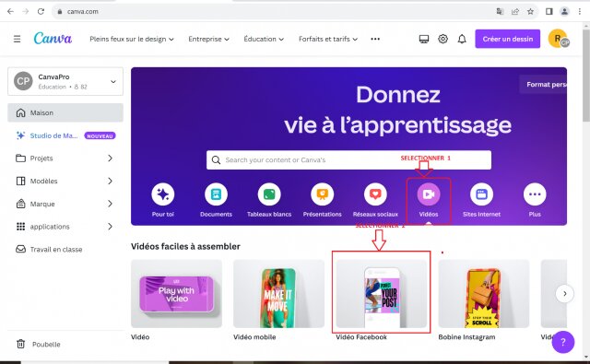The height and width of the screenshot is (364, 590).
Task: Open the more options ellipsis in navbar
Action: tap(375, 39)
